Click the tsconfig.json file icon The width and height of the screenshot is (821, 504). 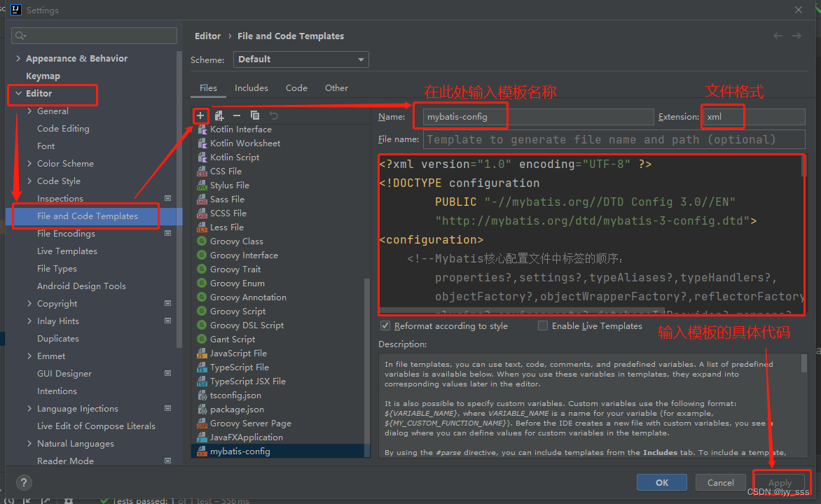click(x=202, y=395)
